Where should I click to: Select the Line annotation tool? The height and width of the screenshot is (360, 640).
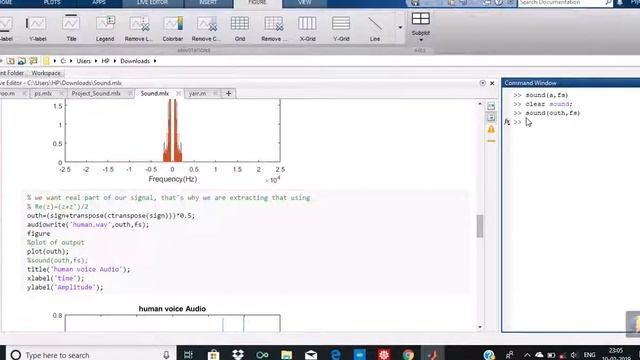tap(375, 28)
